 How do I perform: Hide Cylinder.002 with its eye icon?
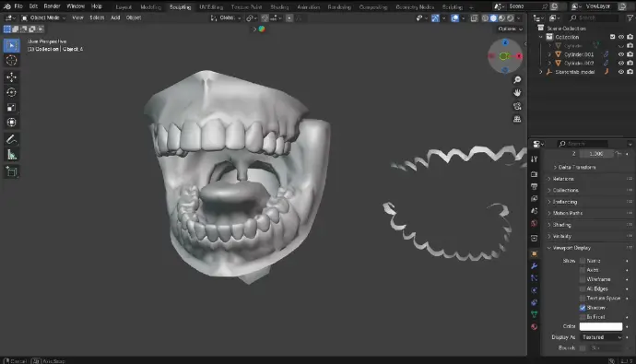[621, 64]
